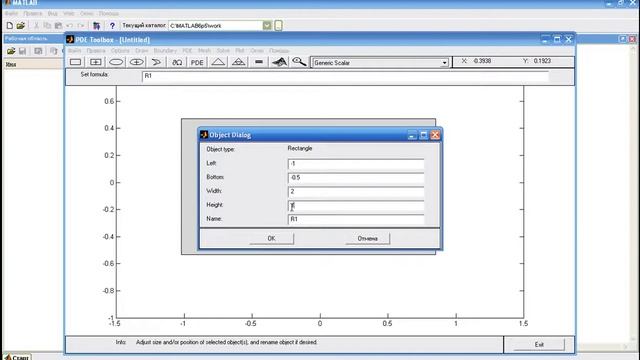The image size is (640, 360).
Task: Open Options menu in PDE Toolbox
Action: point(120,51)
